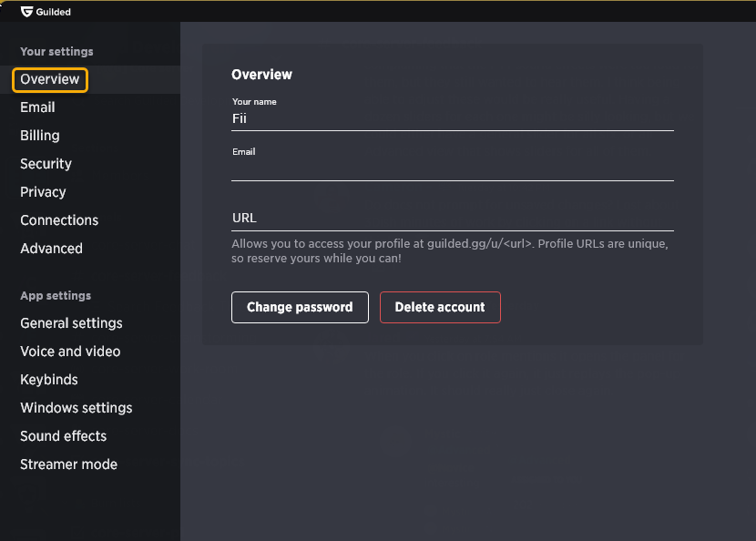756x541 pixels.
Task: Open the Connections settings page
Action: pos(59,220)
